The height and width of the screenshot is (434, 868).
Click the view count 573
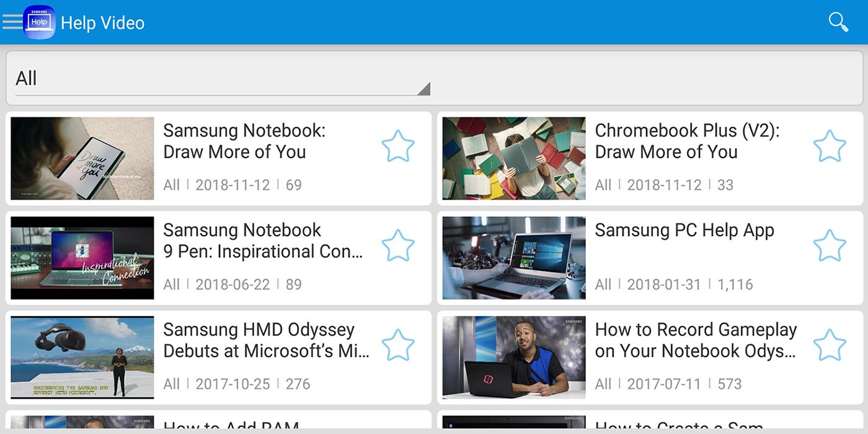tap(729, 384)
